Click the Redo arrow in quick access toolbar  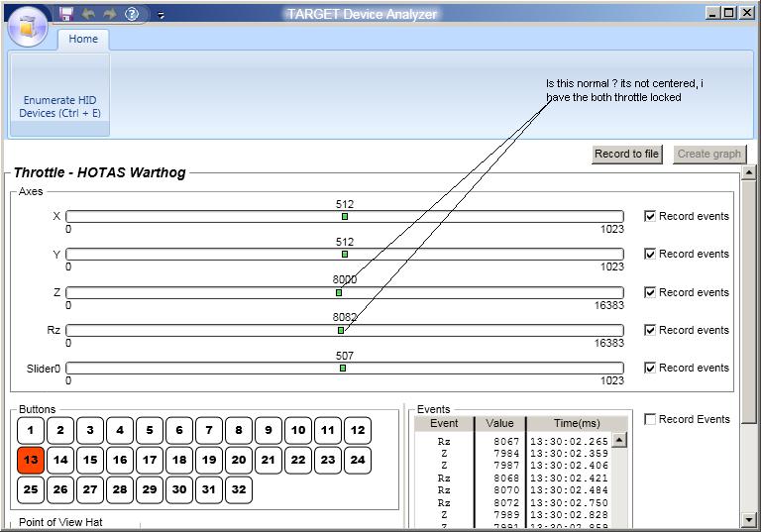click(109, 14)
